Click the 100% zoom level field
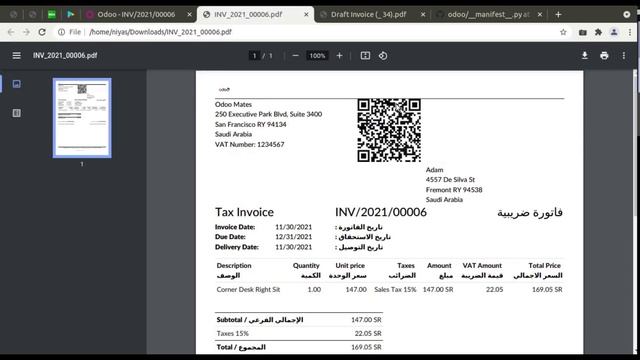640x360 pixels. pos(317,56)
